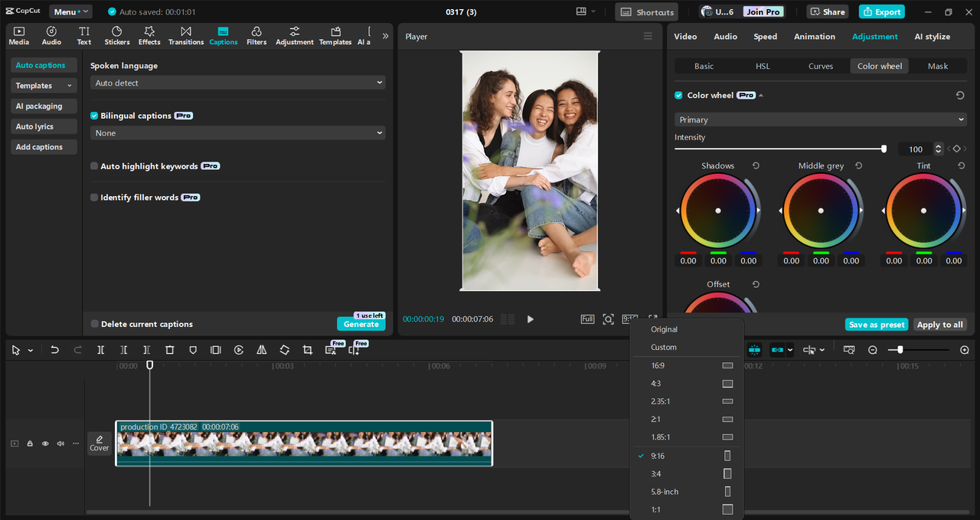The image size is (980, 520).
Task: Open the Transitions panel
Action: coord(186,35)
